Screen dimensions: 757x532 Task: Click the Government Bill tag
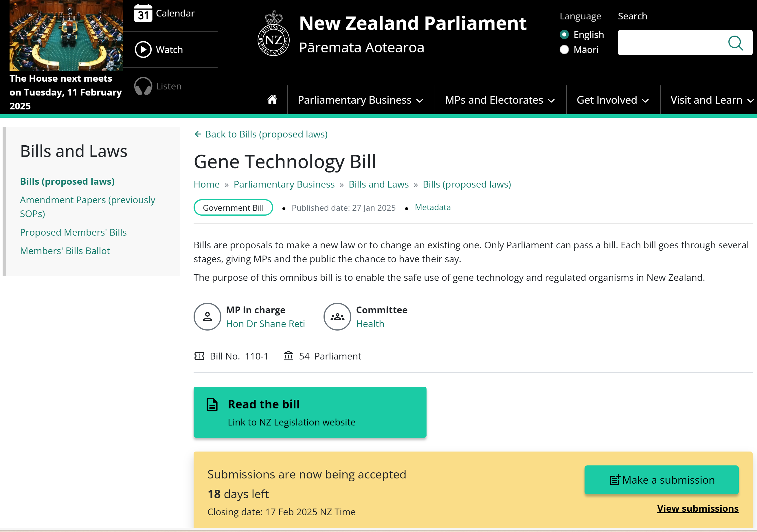(233, 208)
